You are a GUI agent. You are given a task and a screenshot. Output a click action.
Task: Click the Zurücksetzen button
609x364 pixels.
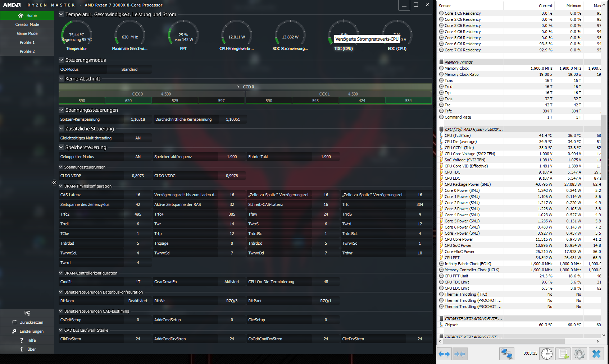point(27,322)
